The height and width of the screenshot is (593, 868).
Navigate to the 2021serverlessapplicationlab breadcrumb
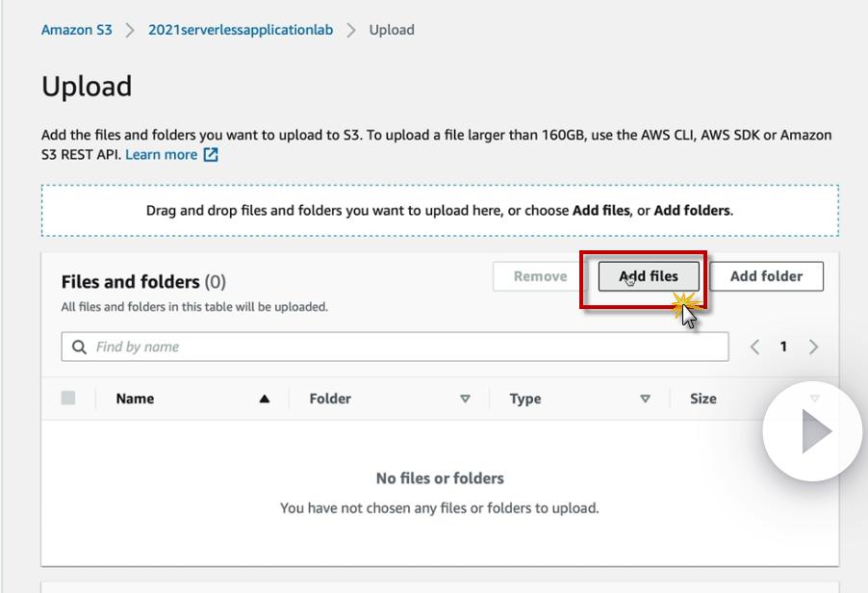pyautogui.click(x=241, y=30)
